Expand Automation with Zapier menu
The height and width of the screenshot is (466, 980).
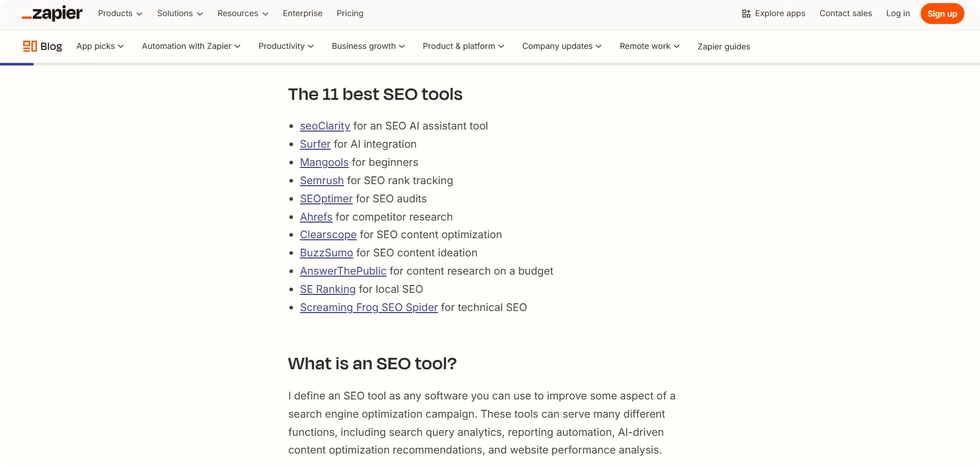pos(191,46)
